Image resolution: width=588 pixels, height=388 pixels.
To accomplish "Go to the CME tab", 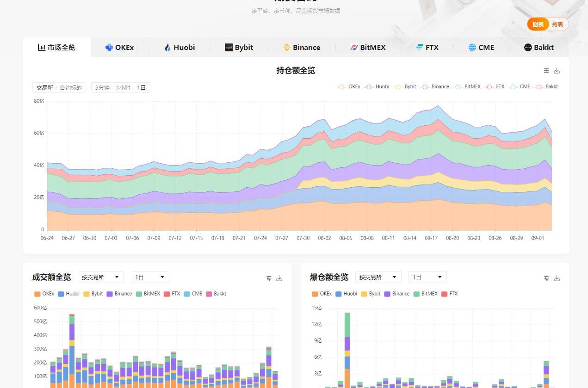I will [481, 47].
